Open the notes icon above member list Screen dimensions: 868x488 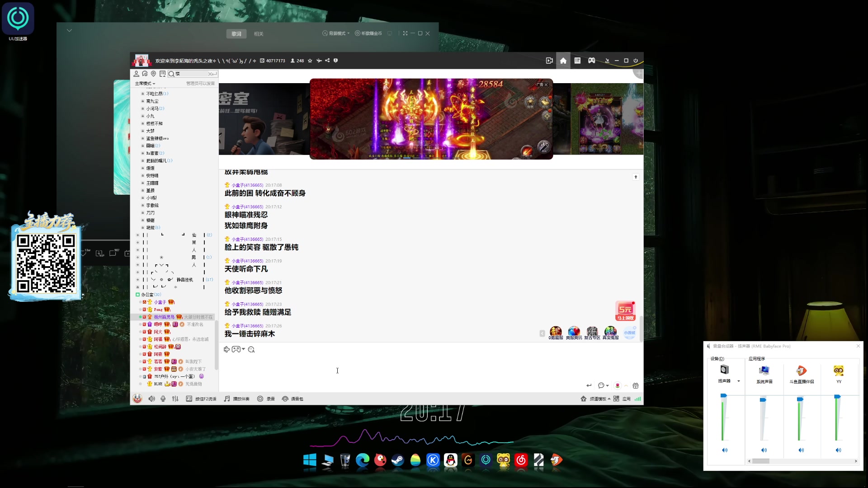(162, 74)
